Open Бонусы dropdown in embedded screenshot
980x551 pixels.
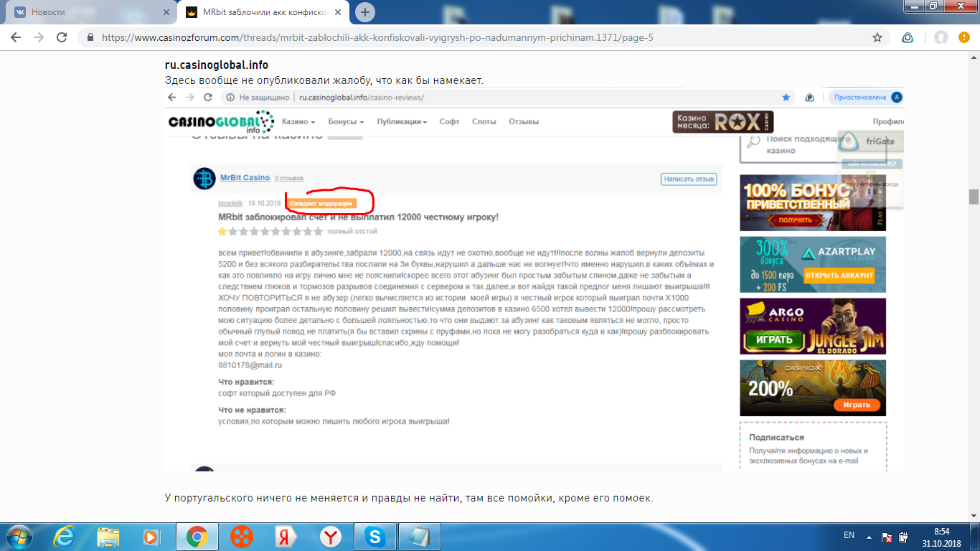tap(346, 122)
